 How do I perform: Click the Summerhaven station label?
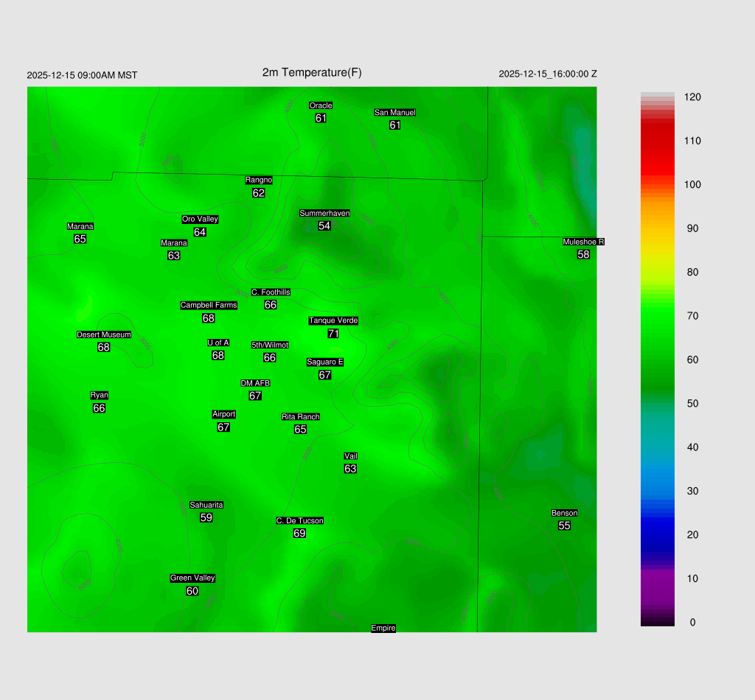[x=324, y=213]
